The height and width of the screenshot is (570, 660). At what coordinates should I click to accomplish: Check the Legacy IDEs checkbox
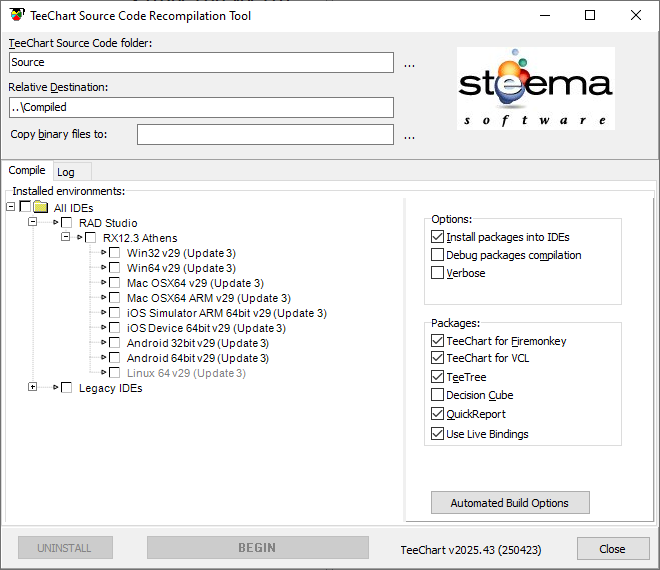click(x=67, y=387)
